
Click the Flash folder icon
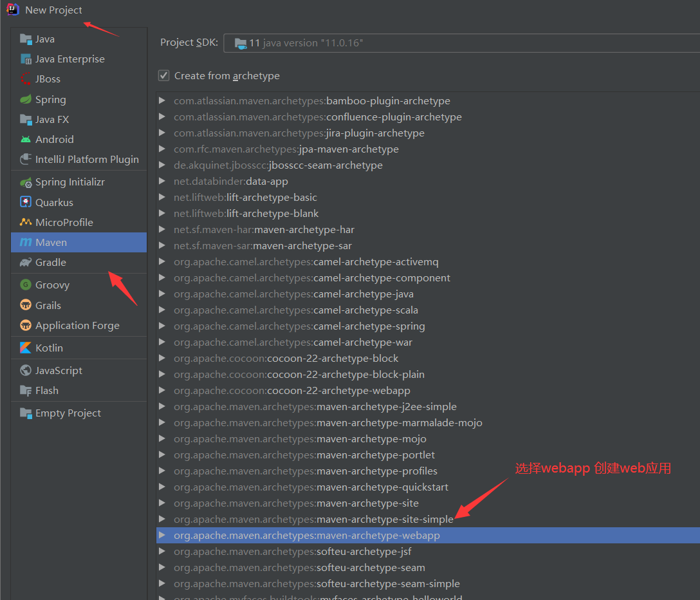pos(26,391)
